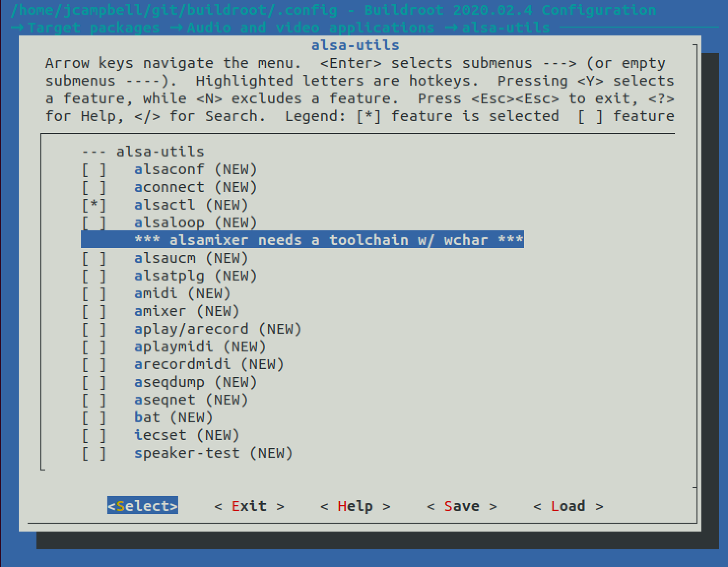Toggle the aseqdump checkbox
728x567 pixels.
point(94,382)
